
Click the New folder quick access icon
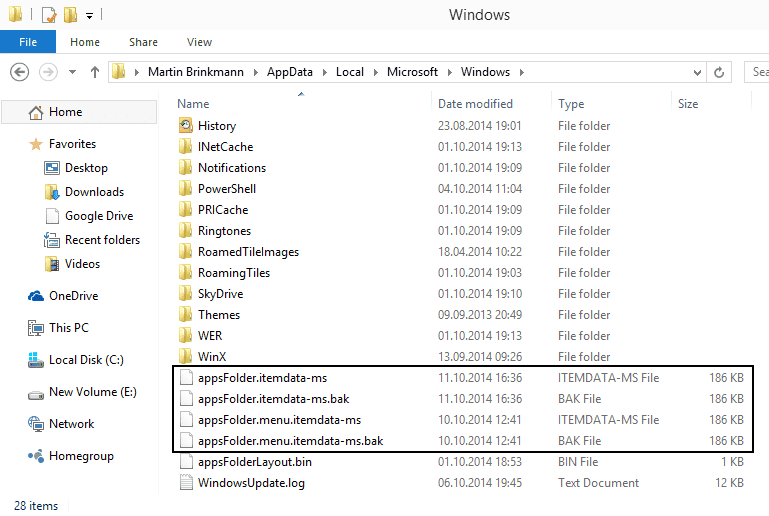point(71,15)
